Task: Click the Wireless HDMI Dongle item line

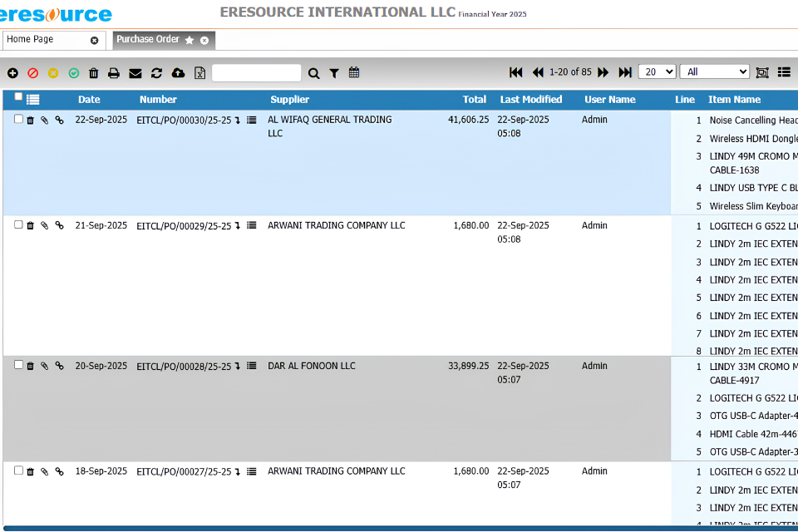Action: pos(753,139)
